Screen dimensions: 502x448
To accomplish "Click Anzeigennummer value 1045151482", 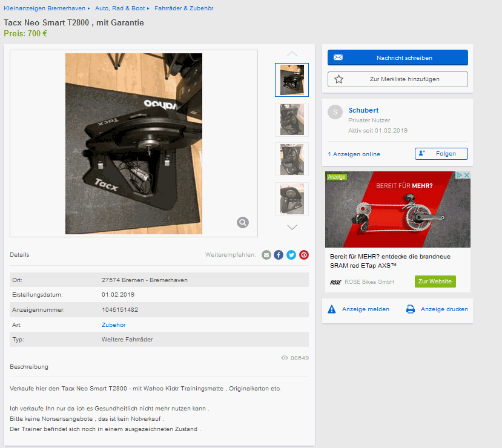I will pos(120,310).
